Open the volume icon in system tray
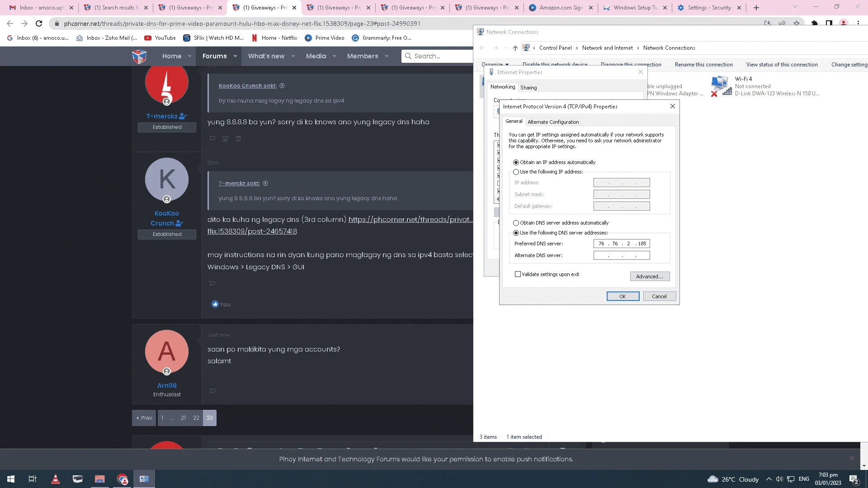Image resolution: width=868 pixels, height=488 pixels. tap(779, 479)
